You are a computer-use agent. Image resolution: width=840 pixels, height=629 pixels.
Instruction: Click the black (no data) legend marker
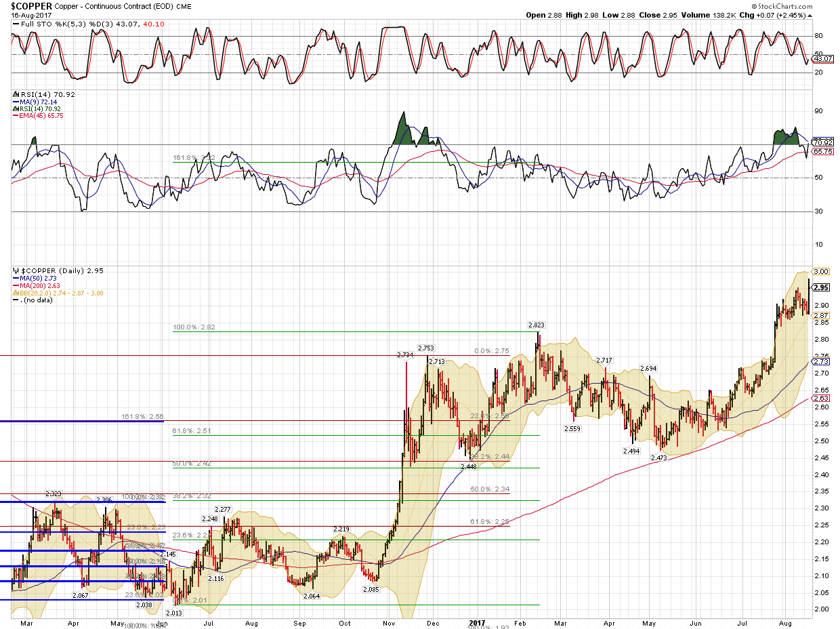(x=16, y=300)
